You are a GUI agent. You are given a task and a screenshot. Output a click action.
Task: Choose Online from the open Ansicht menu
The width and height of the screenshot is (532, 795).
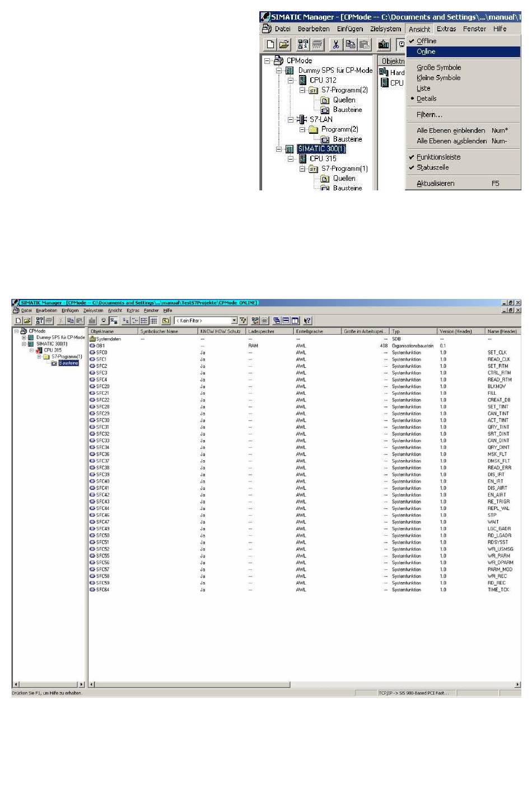pos(463,52)
